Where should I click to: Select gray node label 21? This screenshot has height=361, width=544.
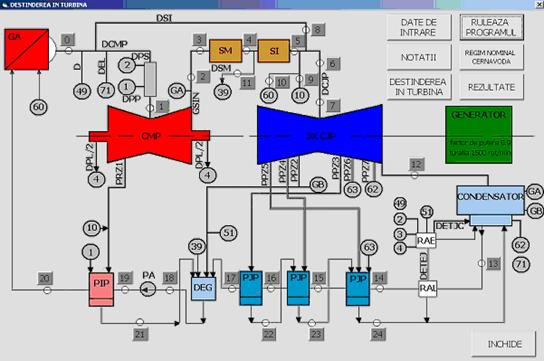tap(140, 334)
